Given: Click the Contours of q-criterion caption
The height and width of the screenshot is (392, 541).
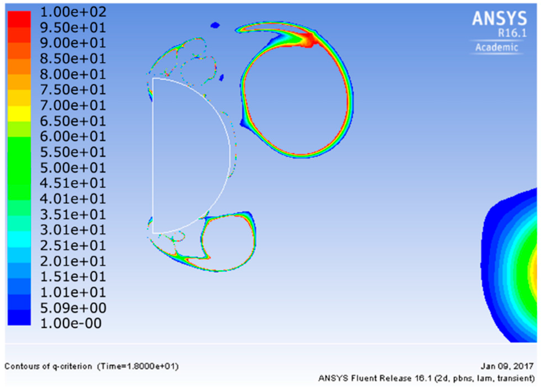Looking at the screenshot, I should pos(48,366).
